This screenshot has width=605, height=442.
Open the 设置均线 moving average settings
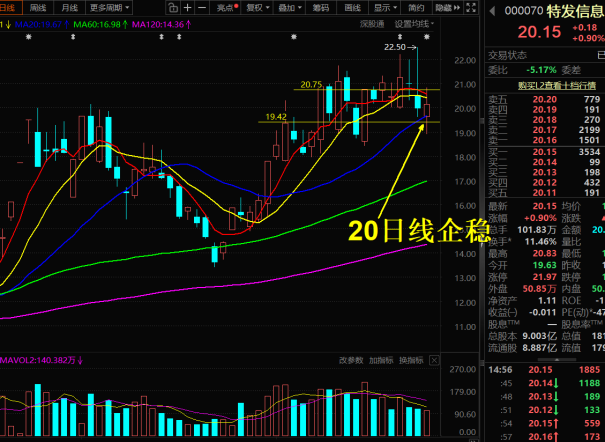click(x=414, y=24)
